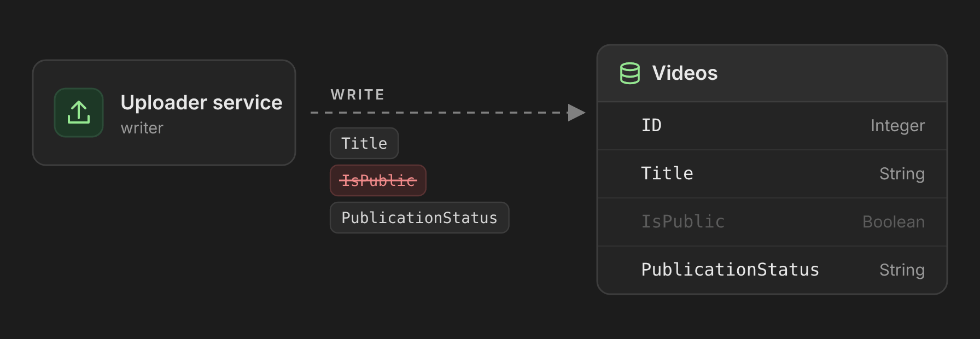Select the PublicationStatus table row

tap(772, 270)
